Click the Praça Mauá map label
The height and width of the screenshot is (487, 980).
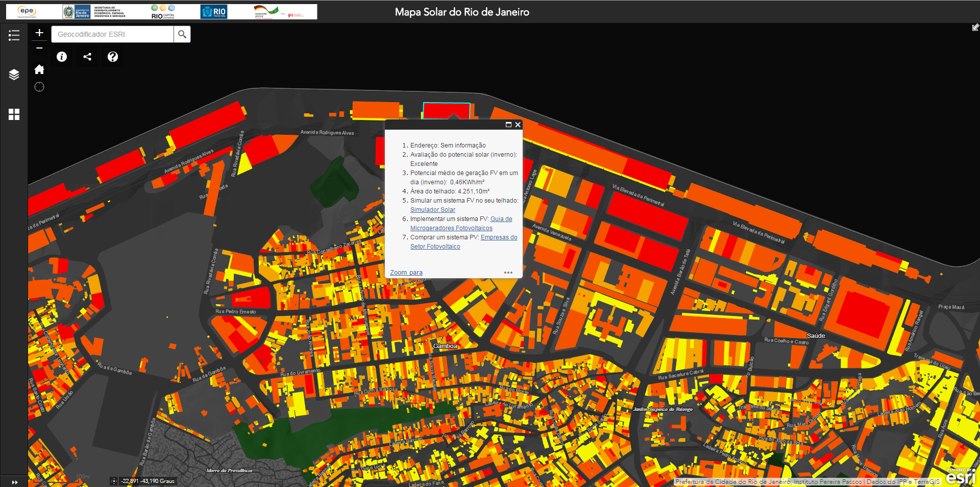pyautogui.click(x=951, y=307)
